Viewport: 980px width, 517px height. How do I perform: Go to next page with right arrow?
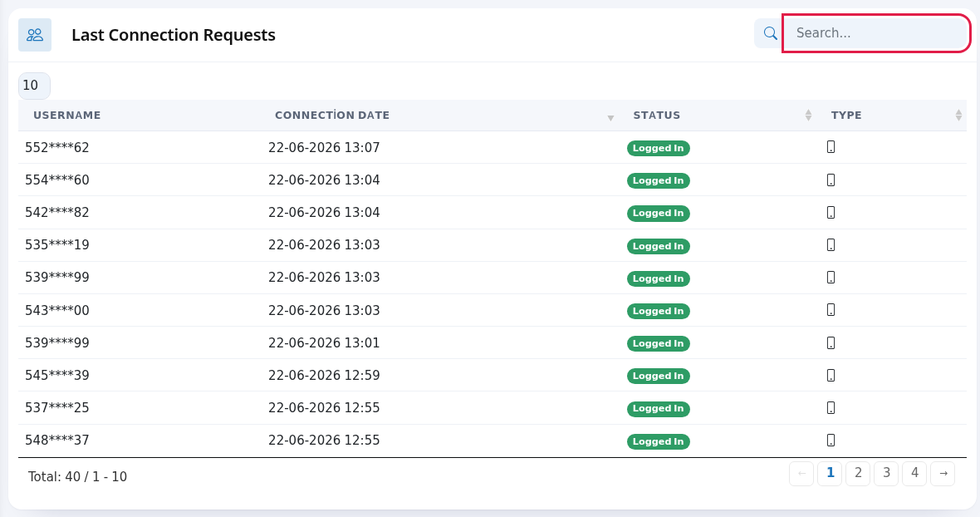pos(943,473)
